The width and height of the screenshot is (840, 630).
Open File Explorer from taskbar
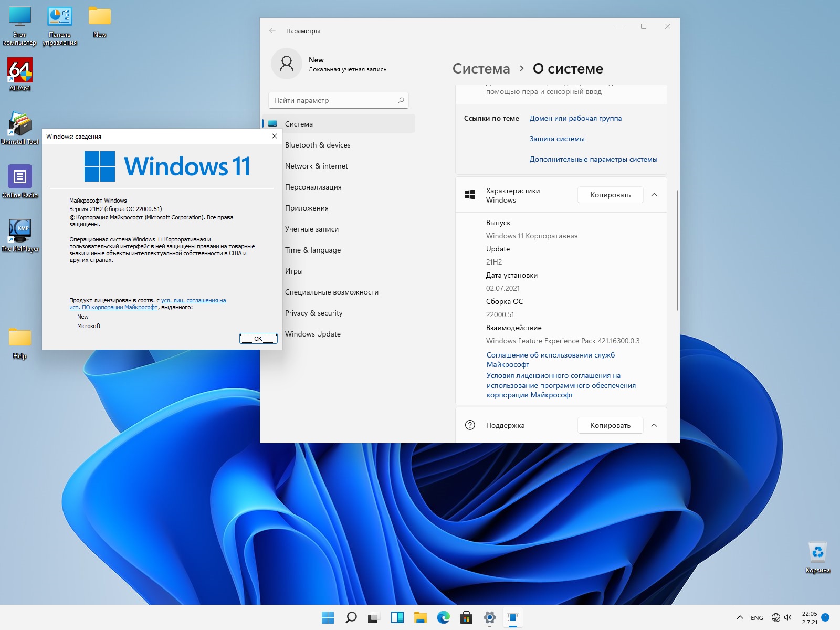420,617
